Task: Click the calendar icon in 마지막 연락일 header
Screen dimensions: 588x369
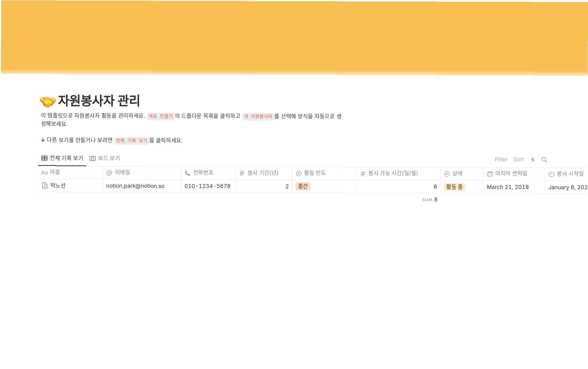Action: coord(490,174)
